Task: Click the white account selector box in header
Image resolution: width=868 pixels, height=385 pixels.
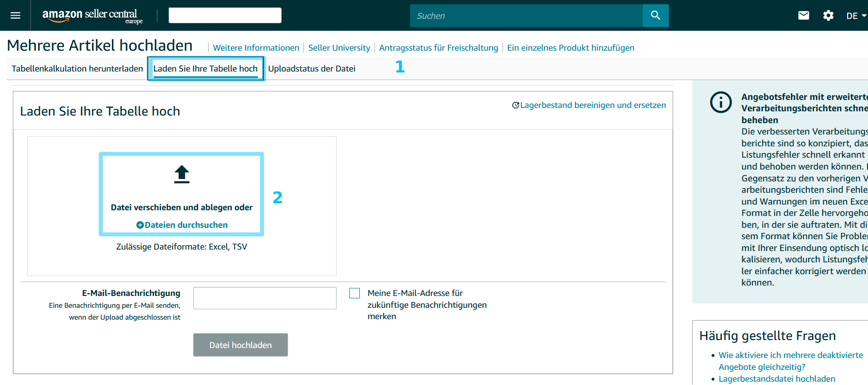Action: point(225,15)
